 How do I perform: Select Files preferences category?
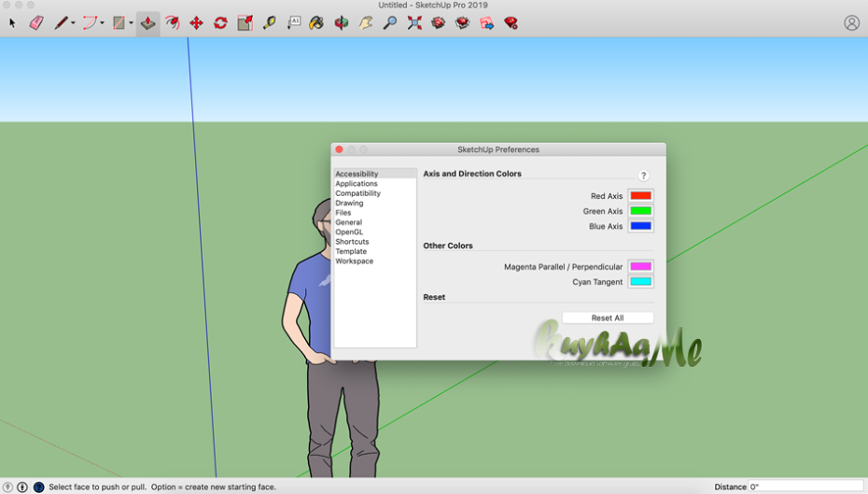375,213
